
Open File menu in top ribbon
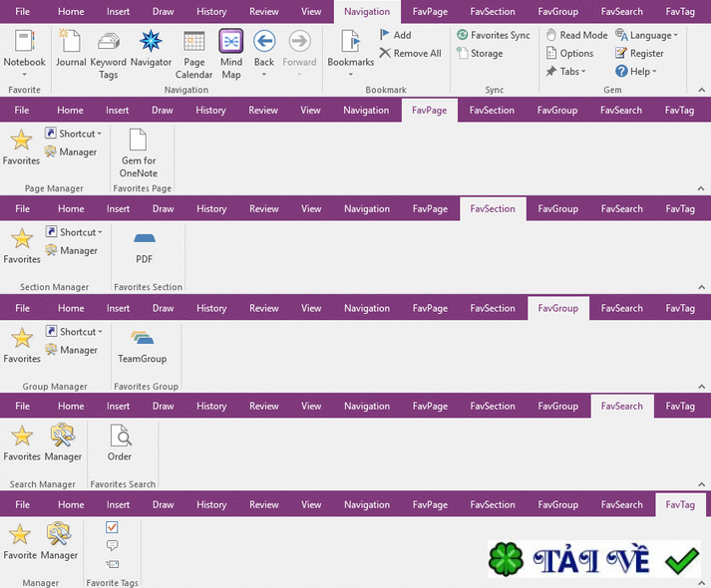point(23,12)
